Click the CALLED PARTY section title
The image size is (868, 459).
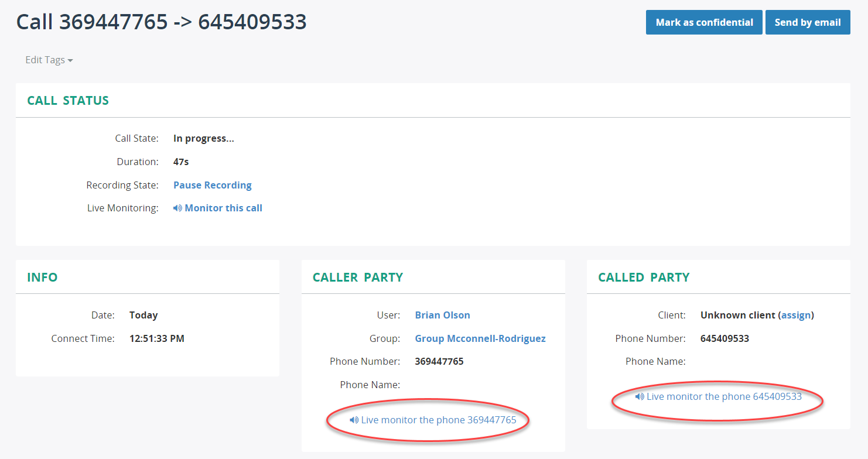tap(644, 277)
